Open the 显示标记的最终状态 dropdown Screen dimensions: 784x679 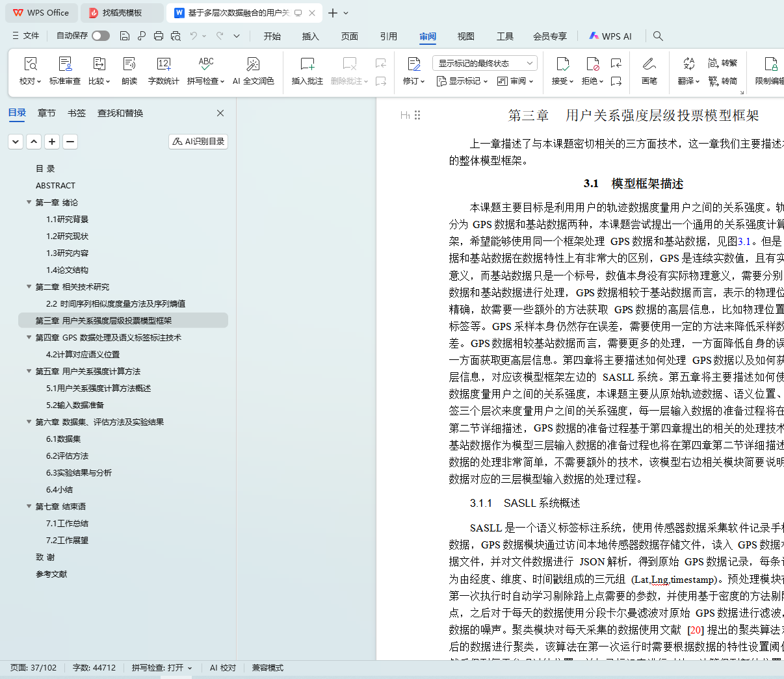tap(484, 63)
